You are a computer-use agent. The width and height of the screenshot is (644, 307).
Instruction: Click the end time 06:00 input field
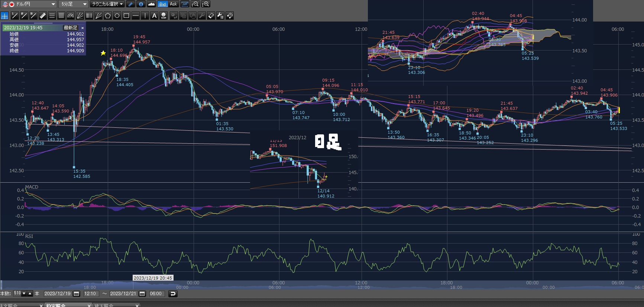[156, 294]
